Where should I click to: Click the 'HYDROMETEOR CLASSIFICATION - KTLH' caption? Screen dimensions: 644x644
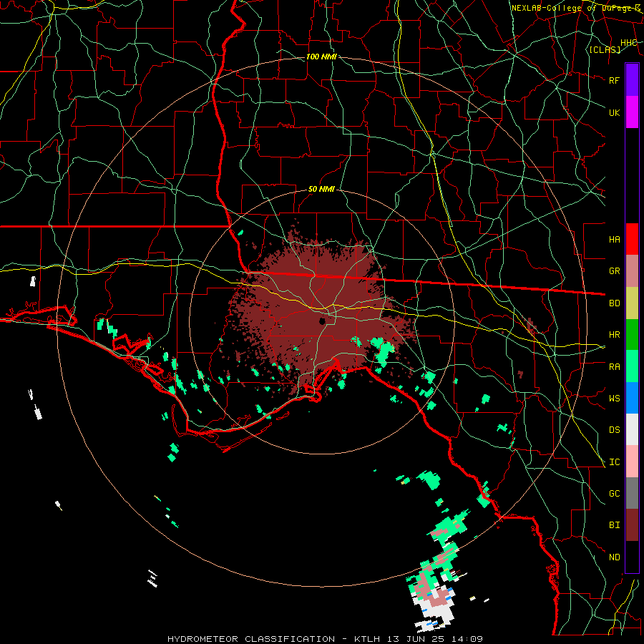coord(273,639)
